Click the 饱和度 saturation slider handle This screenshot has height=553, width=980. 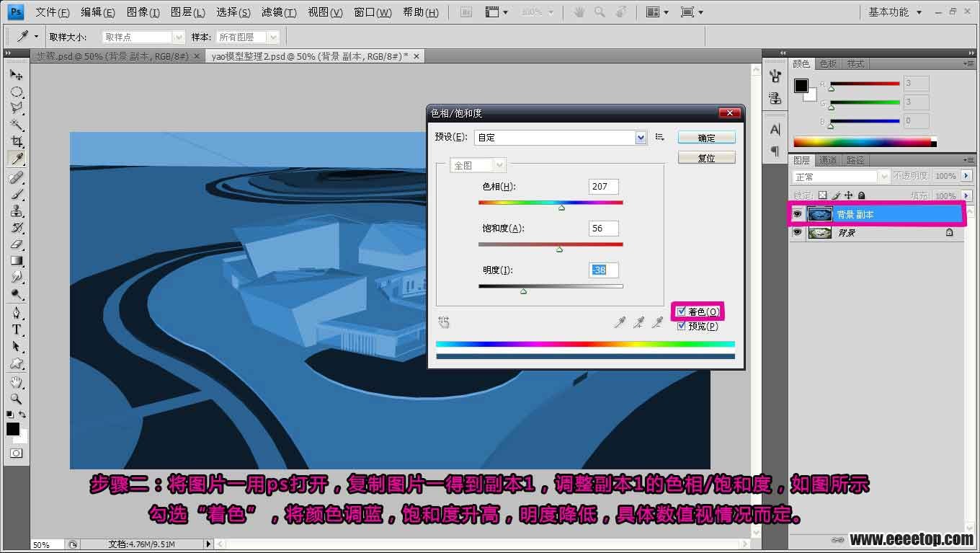(559, 249)
